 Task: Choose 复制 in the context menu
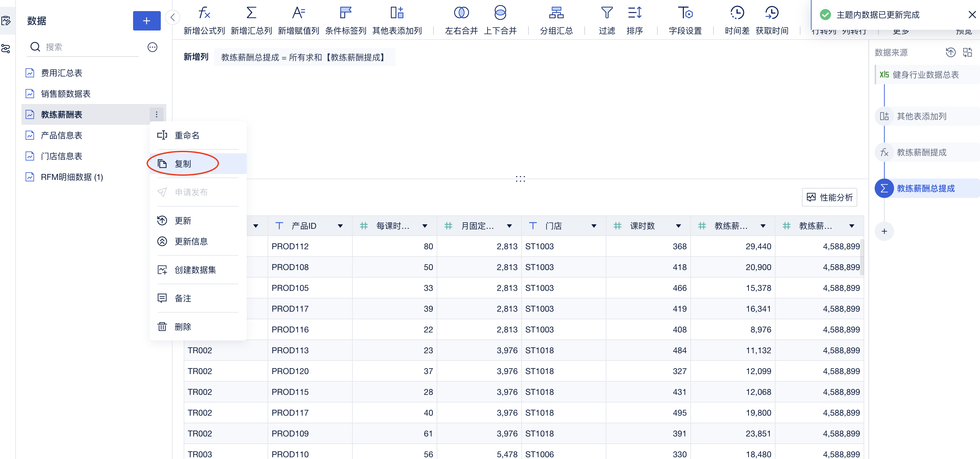[x=183, y=164]
